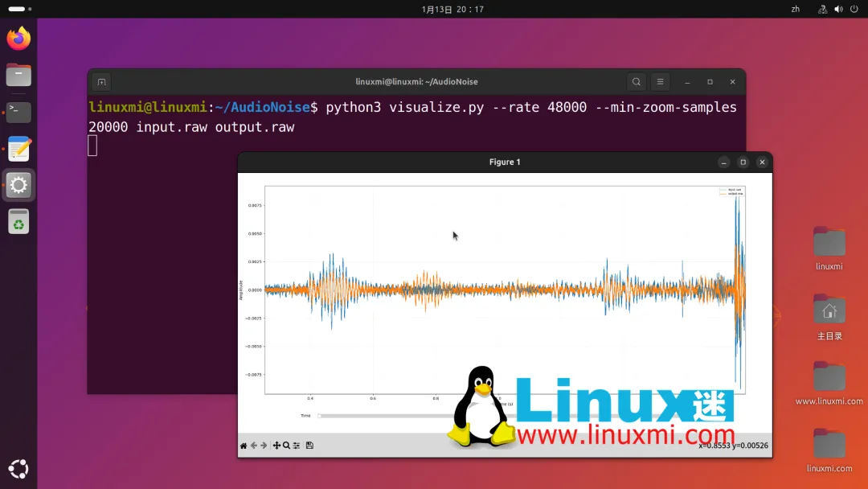This screenshot has height=489, width=868.
Task: Open Terminal from the dock
Action: point(18,112)
